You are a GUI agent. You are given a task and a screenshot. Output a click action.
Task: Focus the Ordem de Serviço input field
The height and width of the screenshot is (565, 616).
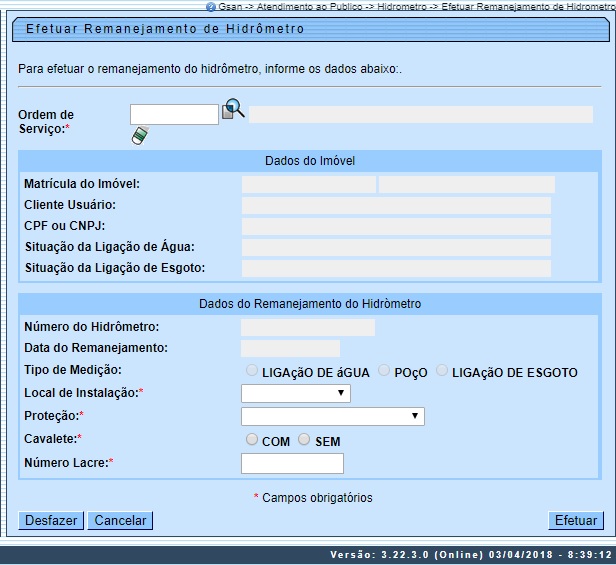coord(174,114)
